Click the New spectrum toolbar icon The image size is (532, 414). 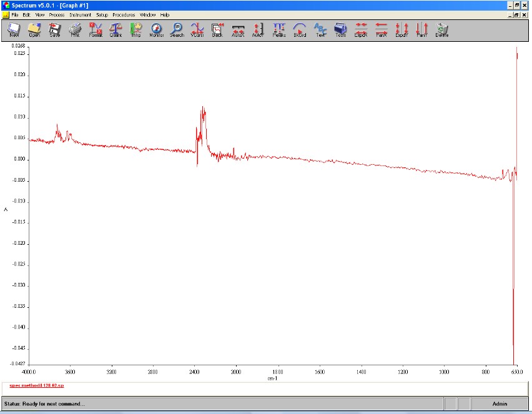coord(14,30)
